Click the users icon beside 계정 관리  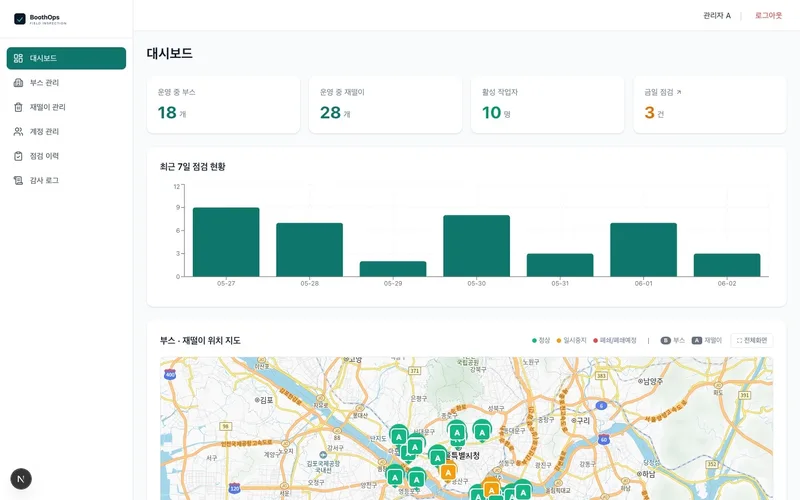(18, 132)
